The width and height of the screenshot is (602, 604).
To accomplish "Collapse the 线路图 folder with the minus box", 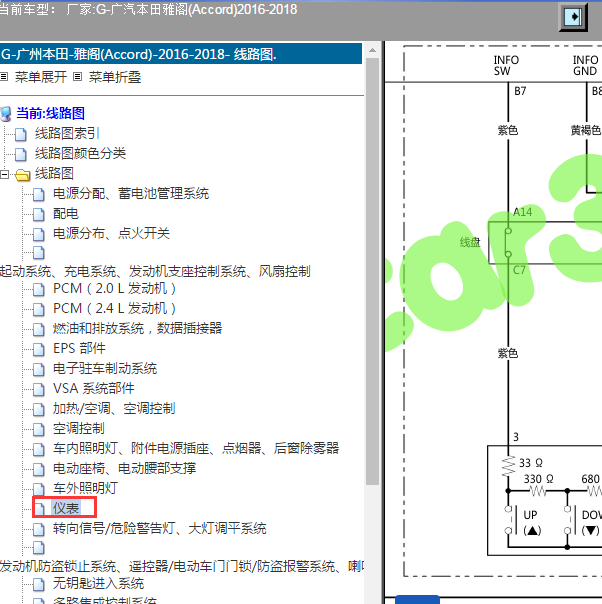I will point(4,174).
